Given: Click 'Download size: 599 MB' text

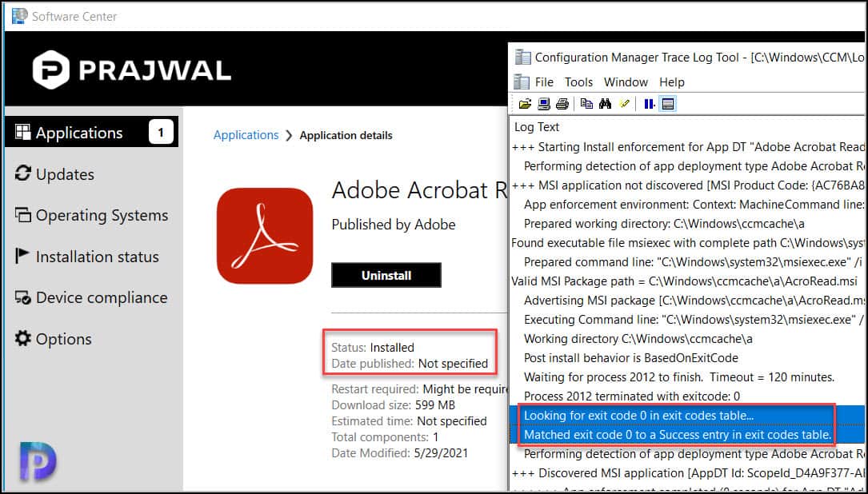Looking at the screenshot, I should 393,405.
